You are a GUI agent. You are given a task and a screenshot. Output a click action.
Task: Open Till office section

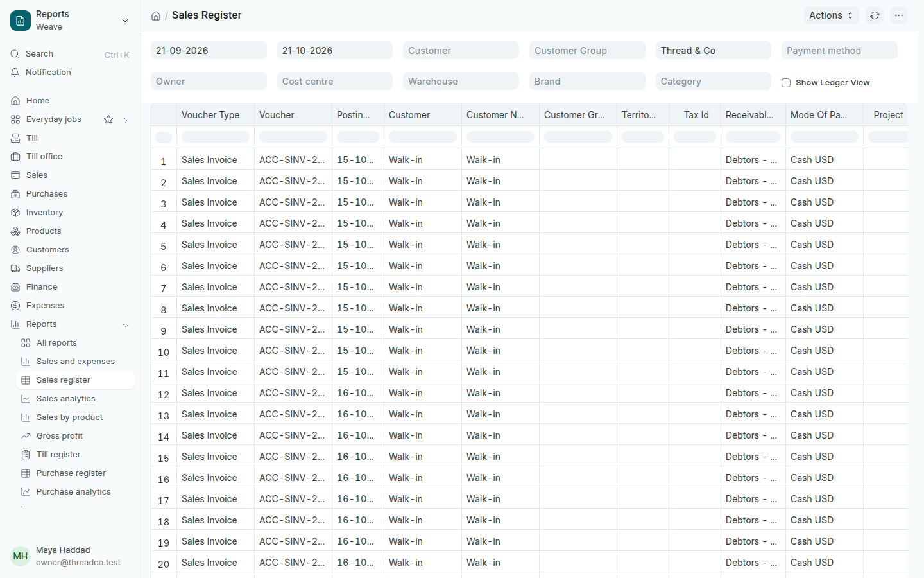(x=70, y=157)
